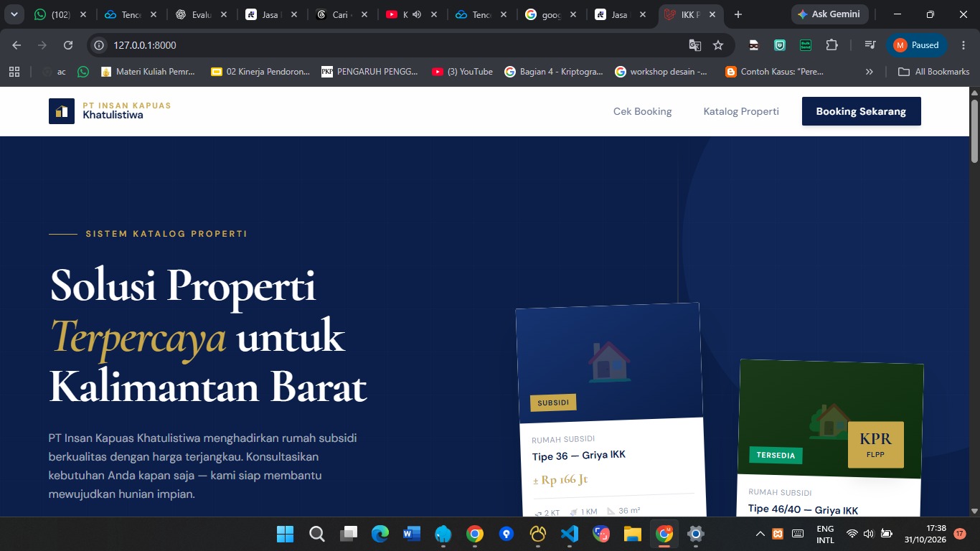The width and height of the screenshot is (980, 551).
Task: Open media controls in Chrome toolbar
Action: (870, 45)
